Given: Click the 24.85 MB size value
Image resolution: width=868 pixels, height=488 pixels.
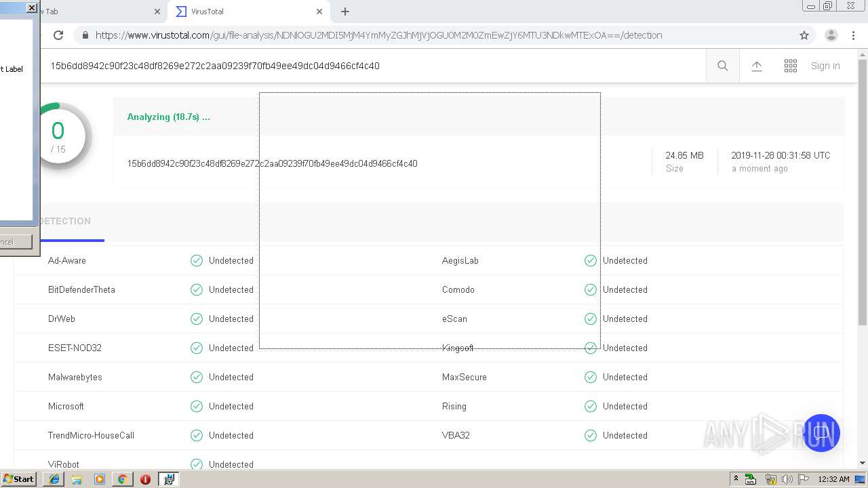Looking at the screenshot, I should [684, 155].
